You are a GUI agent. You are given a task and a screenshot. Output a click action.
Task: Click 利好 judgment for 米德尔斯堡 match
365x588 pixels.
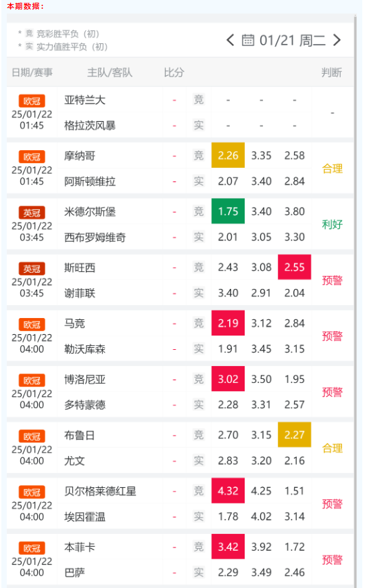333,224
